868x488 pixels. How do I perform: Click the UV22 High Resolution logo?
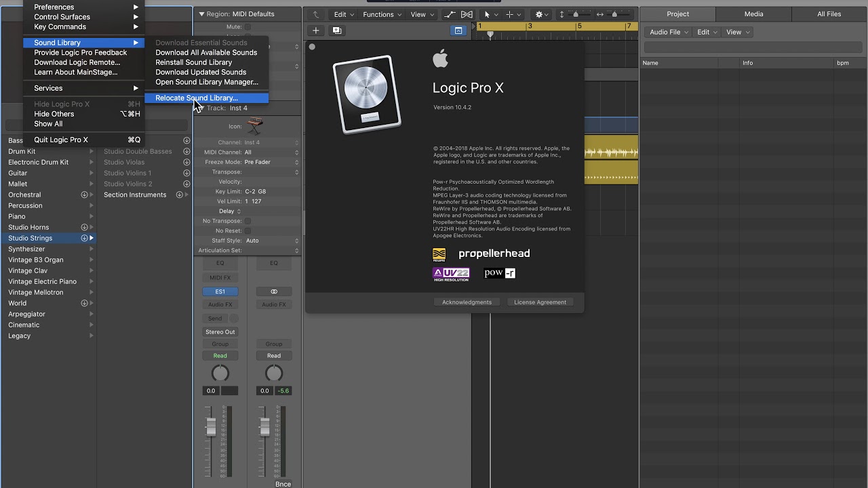tap(451, 274)
